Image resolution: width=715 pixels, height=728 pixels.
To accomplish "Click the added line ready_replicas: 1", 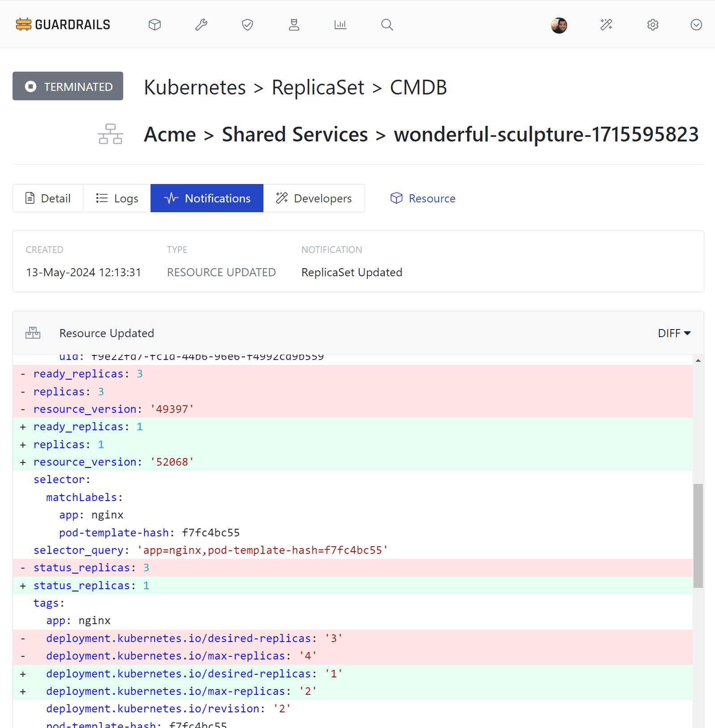I will (x=353, y=427).
